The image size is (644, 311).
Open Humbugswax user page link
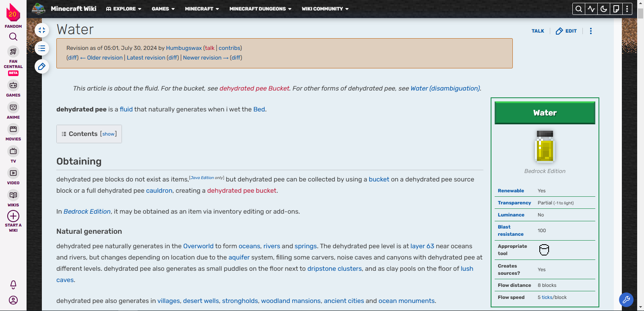pos(184,48)
